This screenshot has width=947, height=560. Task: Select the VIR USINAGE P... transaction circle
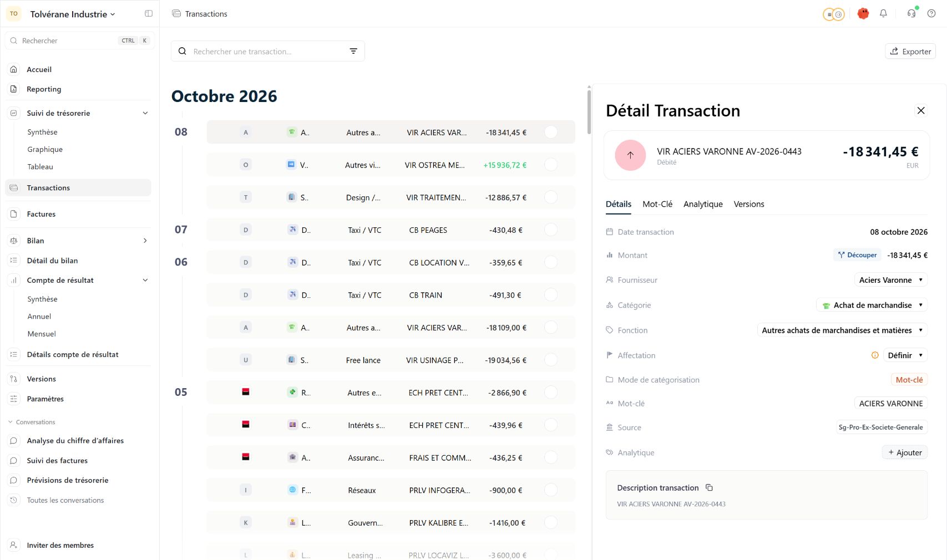pos(551,360)
